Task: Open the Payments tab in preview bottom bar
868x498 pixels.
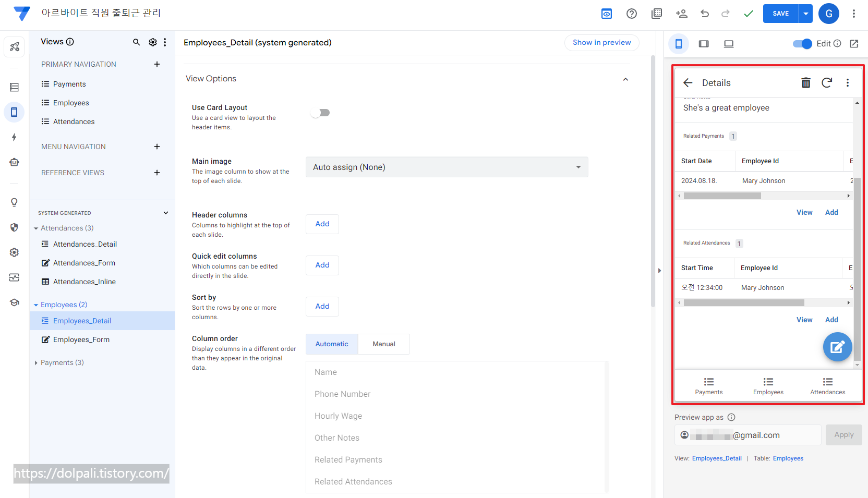Action: click(709, 386)
